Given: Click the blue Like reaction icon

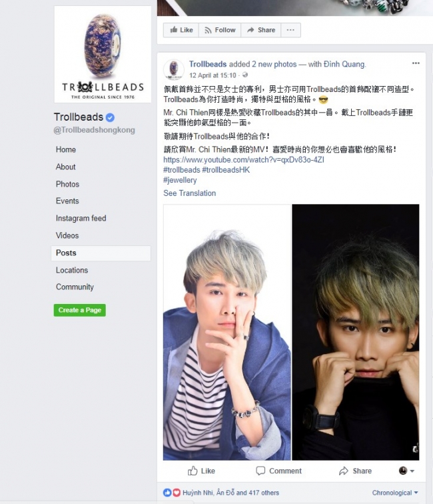Looking at the screenshot, I should pos(167,493).
